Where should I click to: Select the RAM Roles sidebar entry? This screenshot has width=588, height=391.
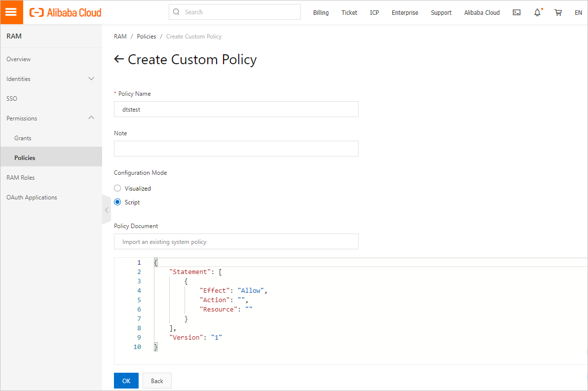click(x=20, y=177)
